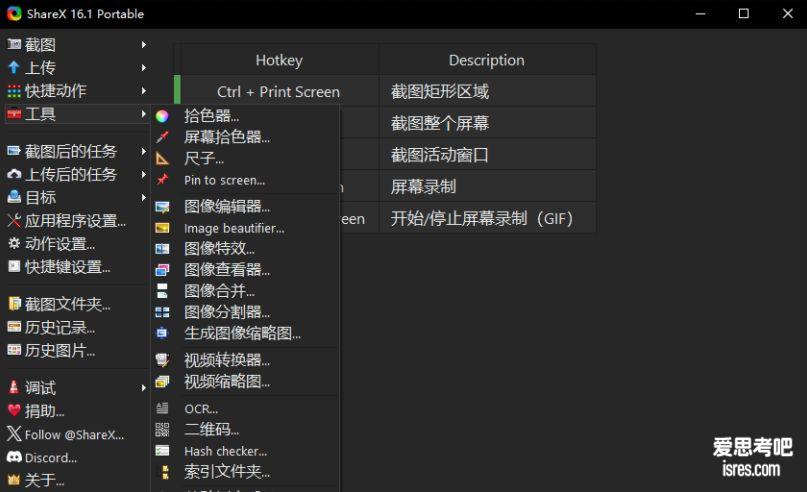Expand the 截图后的任务 submenu arrow
The image size is (807, 492).
point(144,151)
